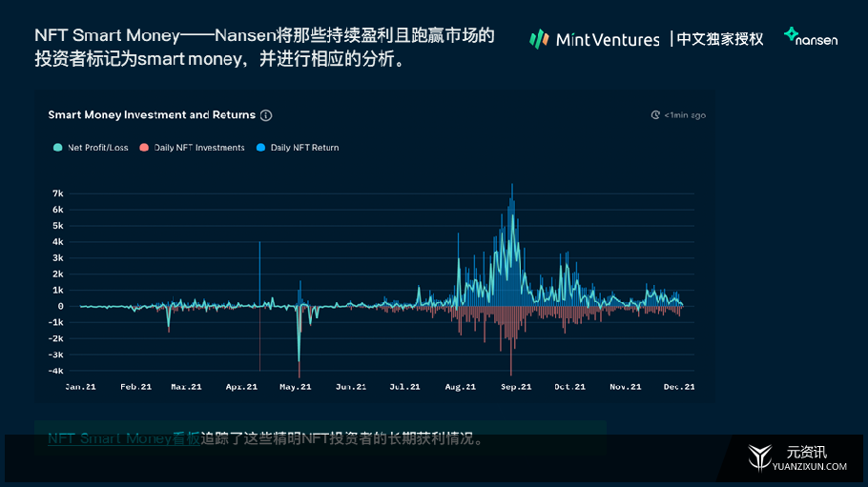Click the '-1k' y-axis label
This screenshot has height=487, width=868.
click(56, 322)
